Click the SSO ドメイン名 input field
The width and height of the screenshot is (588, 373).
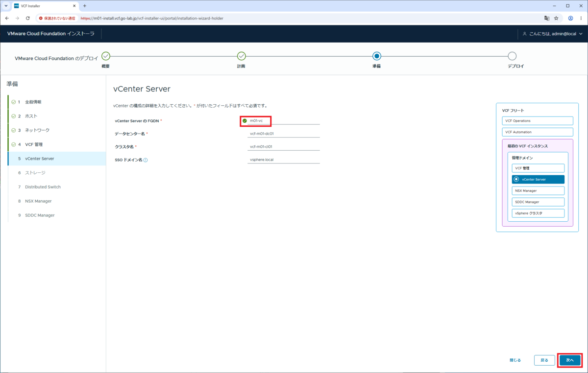[284, 160]
